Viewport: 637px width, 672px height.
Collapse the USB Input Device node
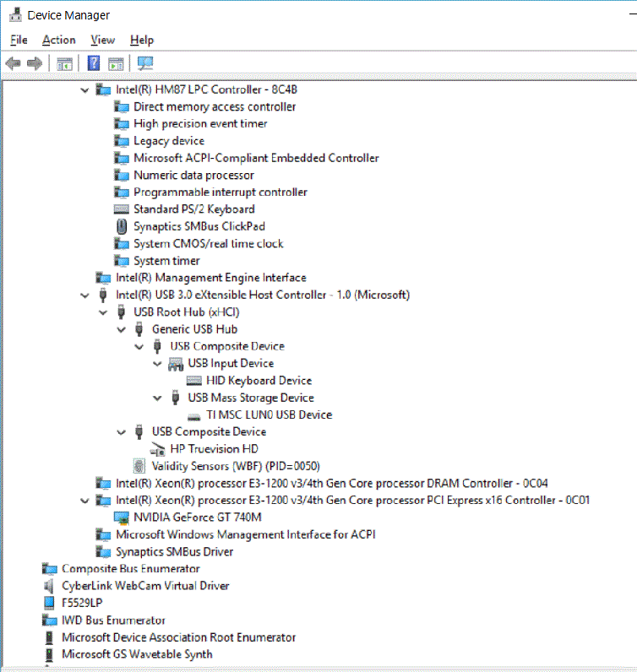click(157, 364)
